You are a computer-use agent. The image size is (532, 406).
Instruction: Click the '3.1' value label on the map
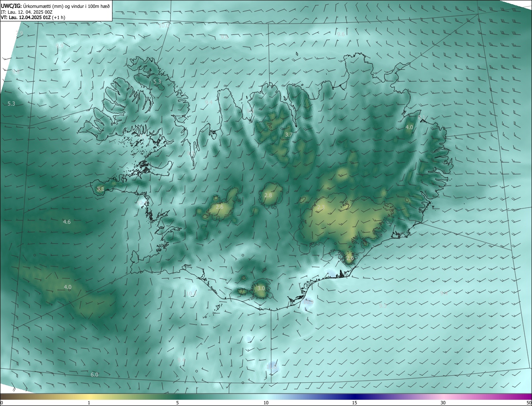pyautogui.click(x=101, y=189)
